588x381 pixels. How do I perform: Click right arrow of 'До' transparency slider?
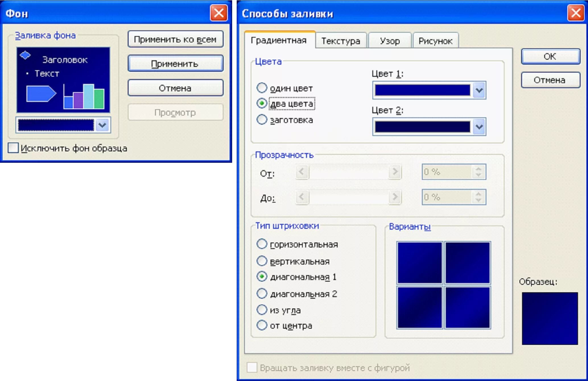pyautogui.click(x=395, y=197)
